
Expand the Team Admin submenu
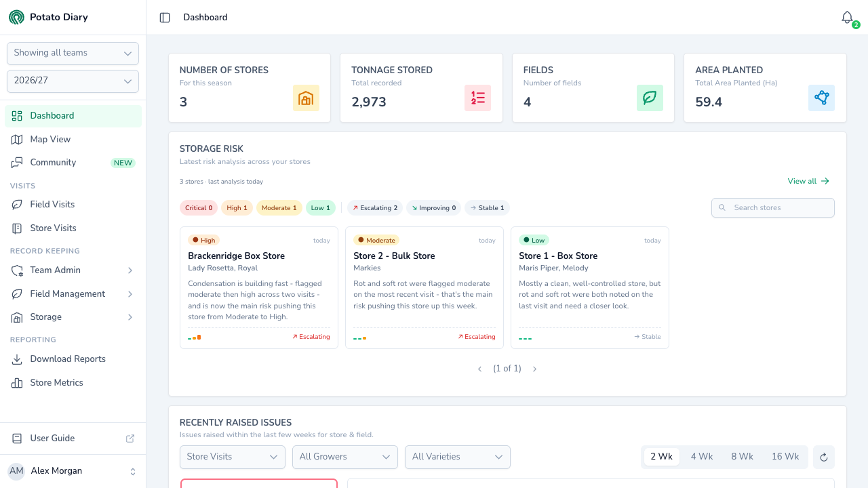tap(73, 270)
